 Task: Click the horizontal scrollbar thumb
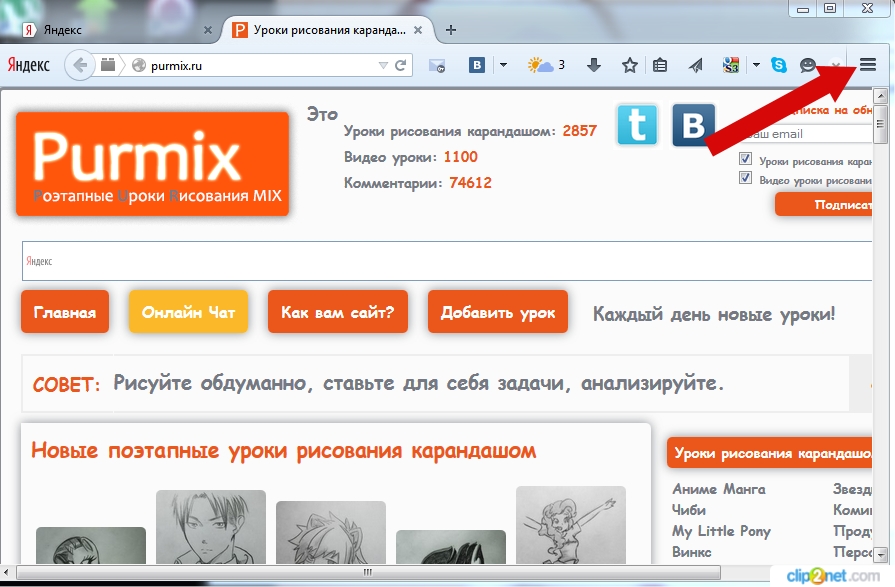pyautogui.click(x=368, y=572)
